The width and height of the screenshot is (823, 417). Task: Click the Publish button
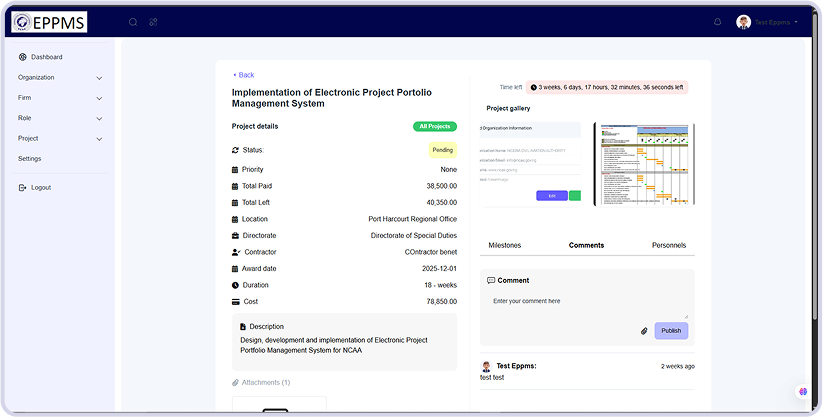pos(671,330)
